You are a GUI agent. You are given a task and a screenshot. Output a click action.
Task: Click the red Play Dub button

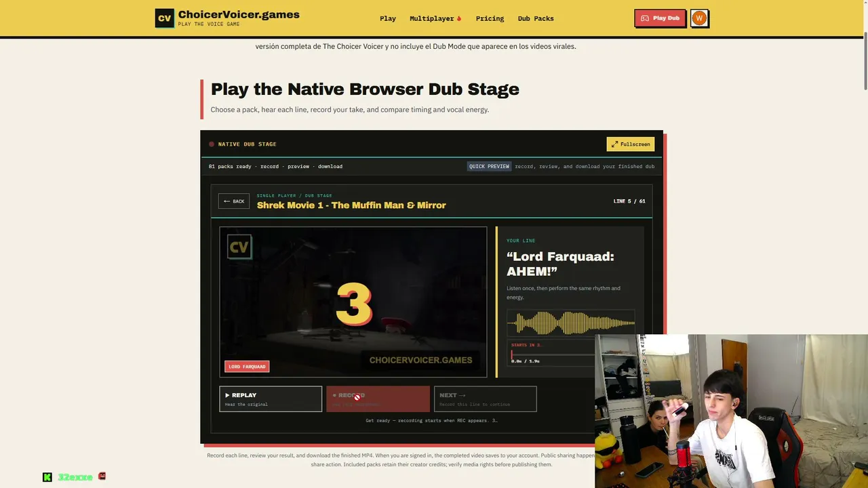pyautogui.click(x=660, y=18)
